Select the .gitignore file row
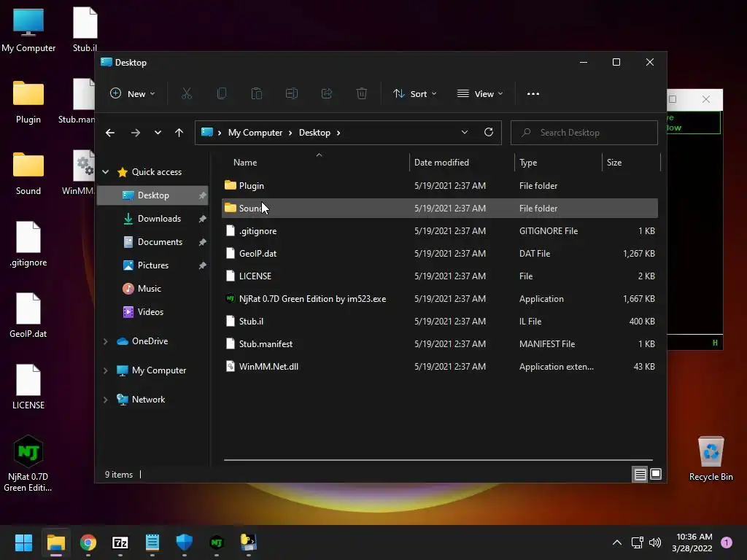The image size is (747, 560). pyautogui.click(x=441, y=231)
